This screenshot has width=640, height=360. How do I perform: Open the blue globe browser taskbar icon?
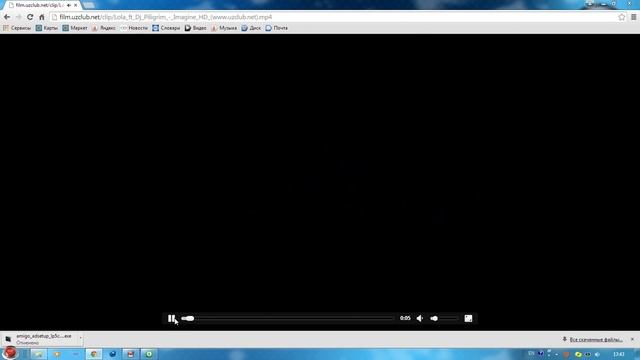point(112,354)
